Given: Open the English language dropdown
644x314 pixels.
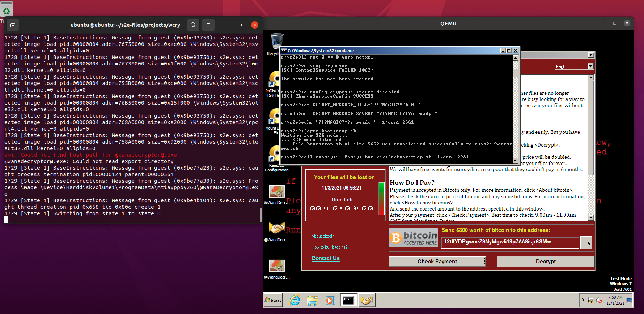Looking at the screenshot, I should pyautogui.click(x=574, y=66).
